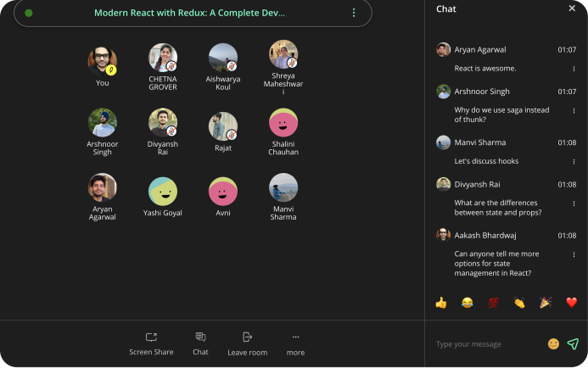Click muted mic badge on Rajat
The width and height of the screenshot is (588, 368).
coord(232,135)
